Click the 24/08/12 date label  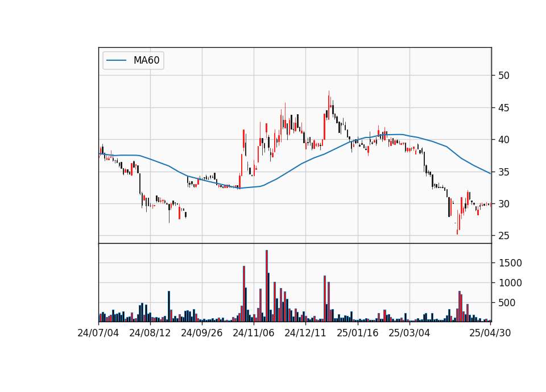(150, 333)
